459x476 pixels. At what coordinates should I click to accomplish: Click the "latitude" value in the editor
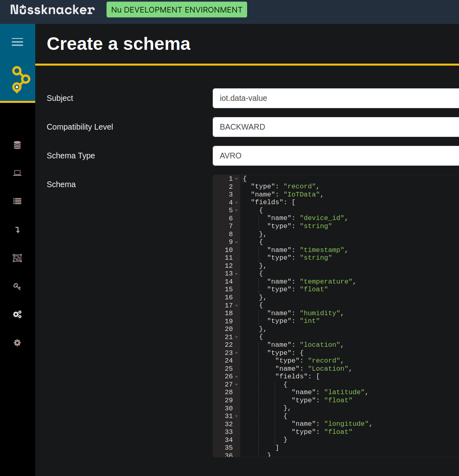pos(344,392)
